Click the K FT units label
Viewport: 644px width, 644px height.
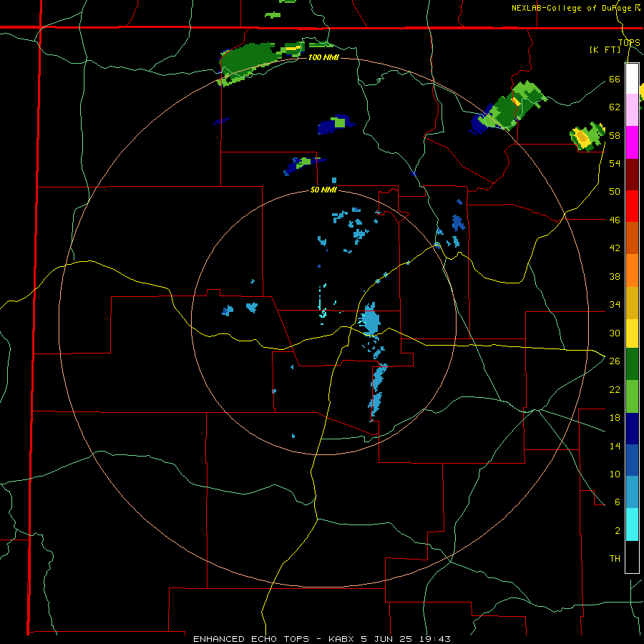coord(605,49)
